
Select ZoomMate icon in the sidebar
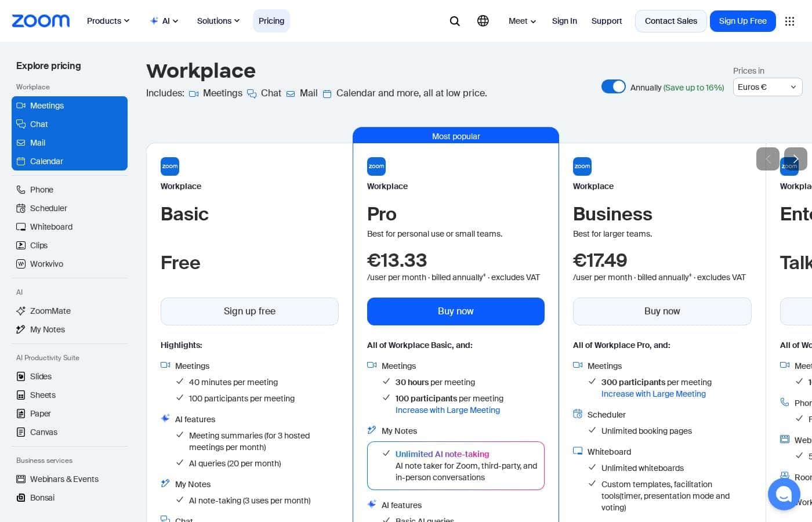21,311
